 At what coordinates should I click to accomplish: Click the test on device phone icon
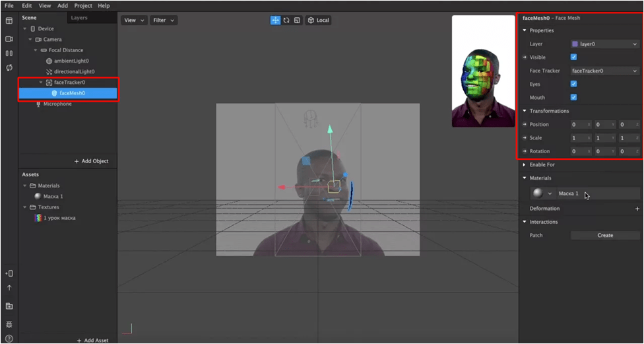pyautogui.click(x=9, y=273)
